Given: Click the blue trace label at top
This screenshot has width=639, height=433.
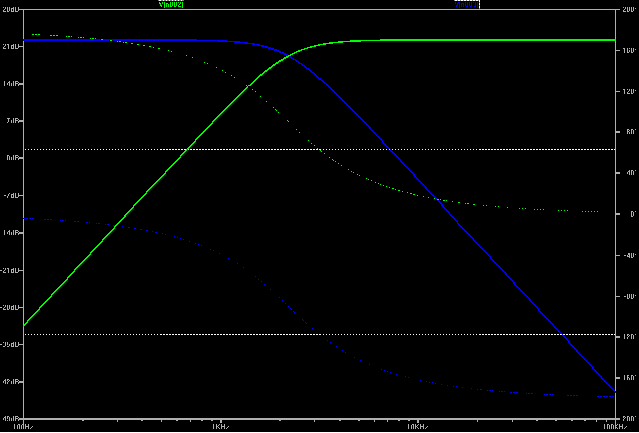Looking at the screenshot, I should click(467, 5).
